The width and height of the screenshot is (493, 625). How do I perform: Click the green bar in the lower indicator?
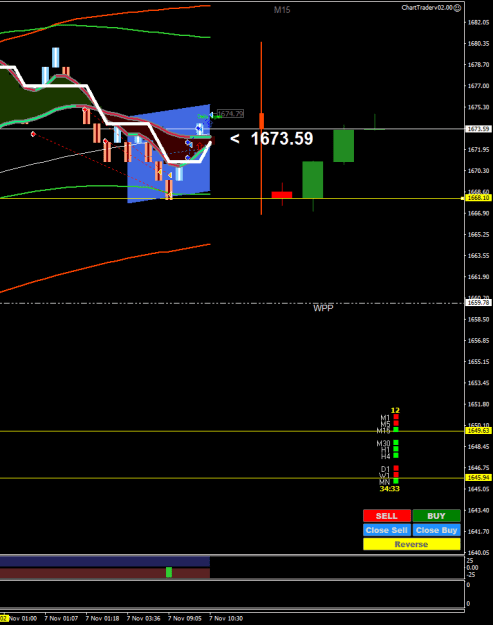pyautogui.click(x=169, y=572)
